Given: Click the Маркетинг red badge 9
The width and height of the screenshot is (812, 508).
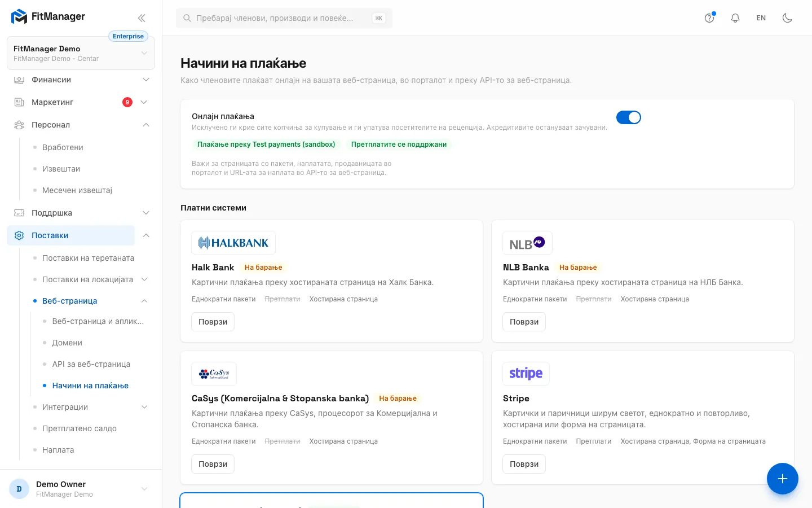Looking at the screenshot, I should 127,102.
